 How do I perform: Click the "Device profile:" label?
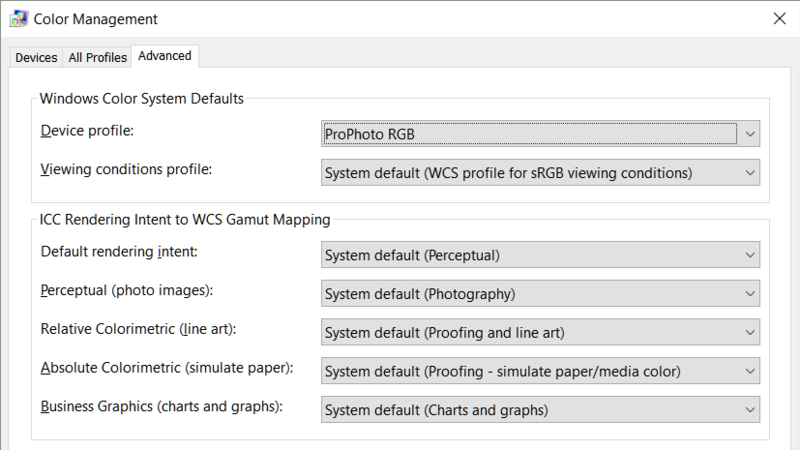(x=87, y=131)
